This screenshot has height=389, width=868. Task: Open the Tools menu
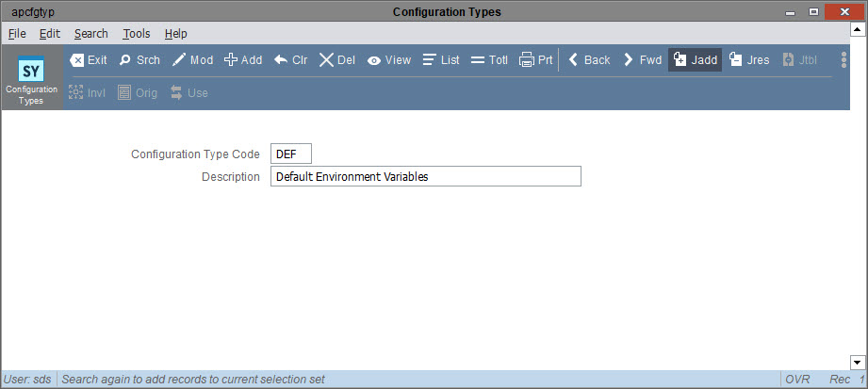point(136,34)
